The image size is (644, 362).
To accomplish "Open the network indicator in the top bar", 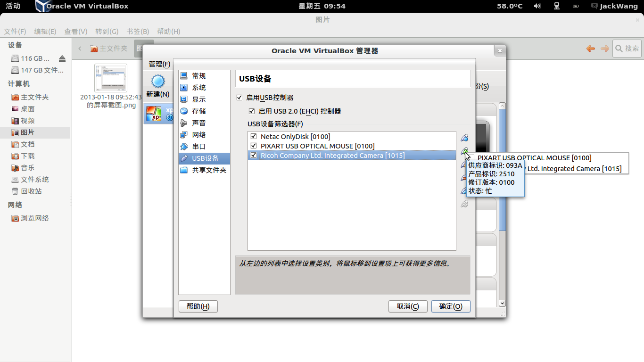I will pyautogui.click(x=557, y=6).
